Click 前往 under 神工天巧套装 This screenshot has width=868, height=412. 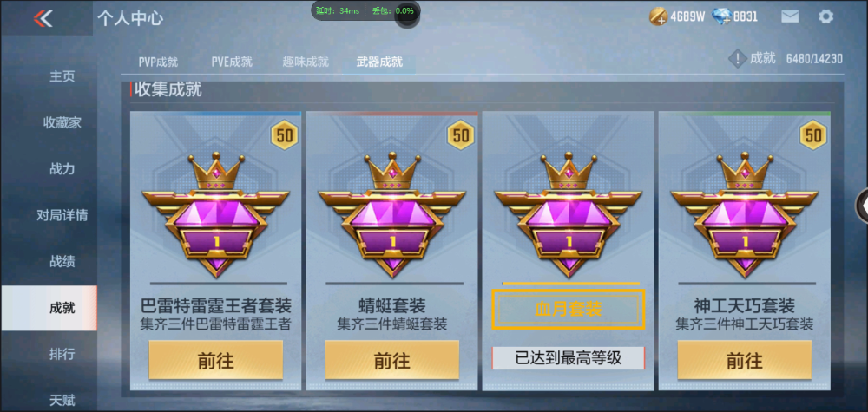click(x=745, y=361)
